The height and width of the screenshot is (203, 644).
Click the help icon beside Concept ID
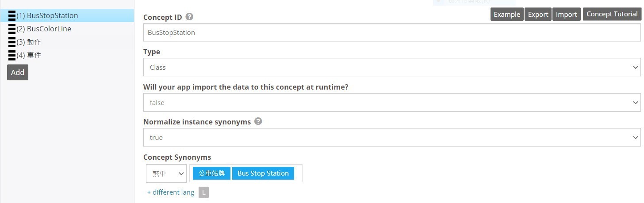click(x=189, y=17)
